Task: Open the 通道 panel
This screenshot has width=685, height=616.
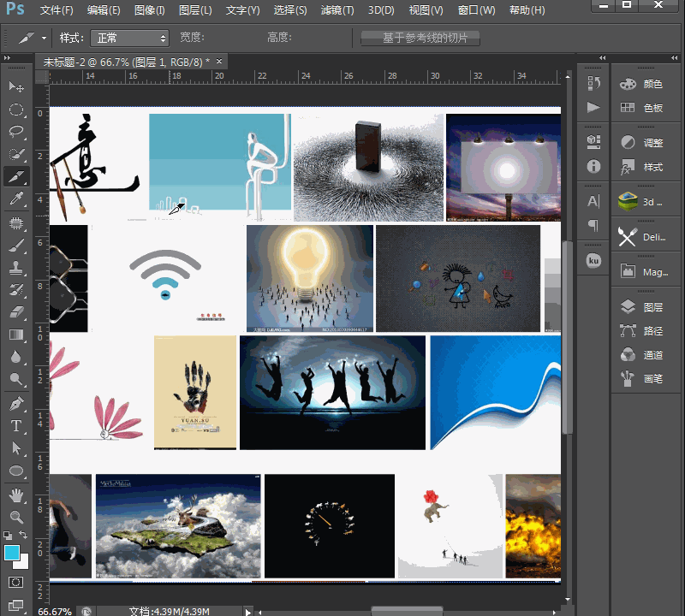Action: (x=641, y=355)
